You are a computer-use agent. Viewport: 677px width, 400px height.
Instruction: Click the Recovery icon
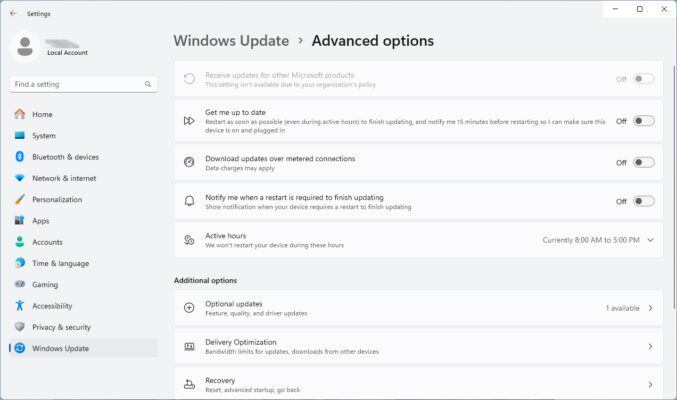tap(189, 384)
